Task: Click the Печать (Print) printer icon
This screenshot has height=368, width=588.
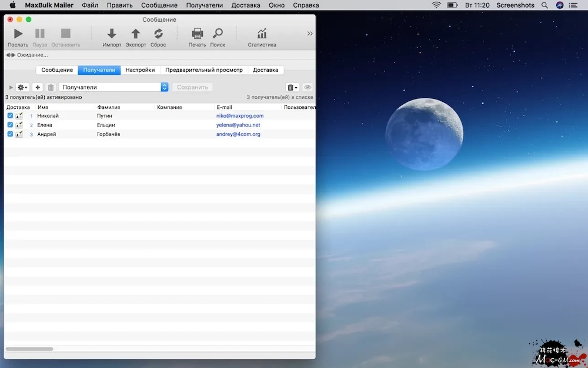Action: 198,34
